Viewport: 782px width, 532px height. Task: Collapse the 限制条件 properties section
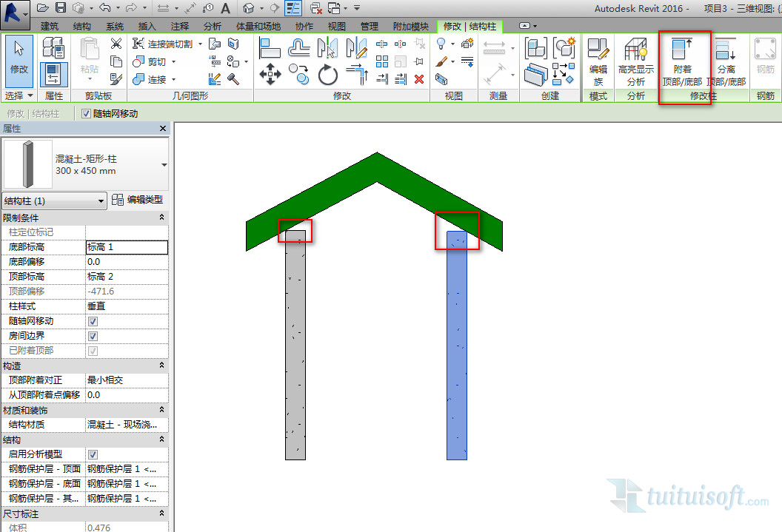coord(161,218)
